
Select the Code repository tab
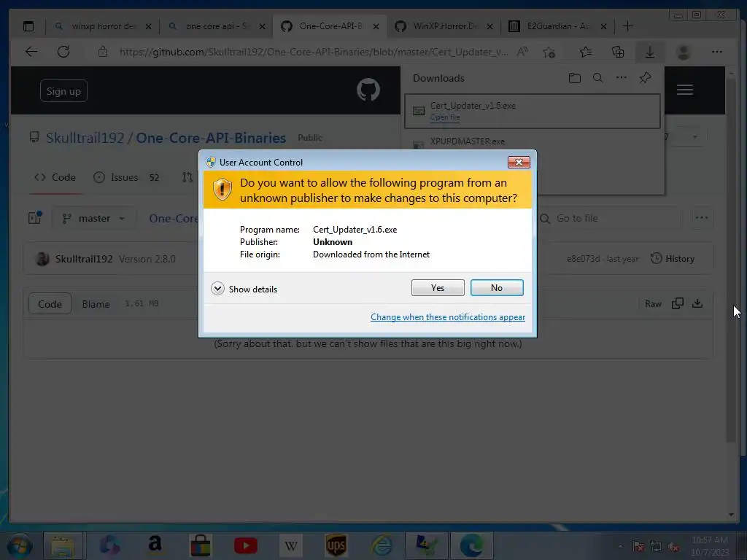tap(55, 177)
